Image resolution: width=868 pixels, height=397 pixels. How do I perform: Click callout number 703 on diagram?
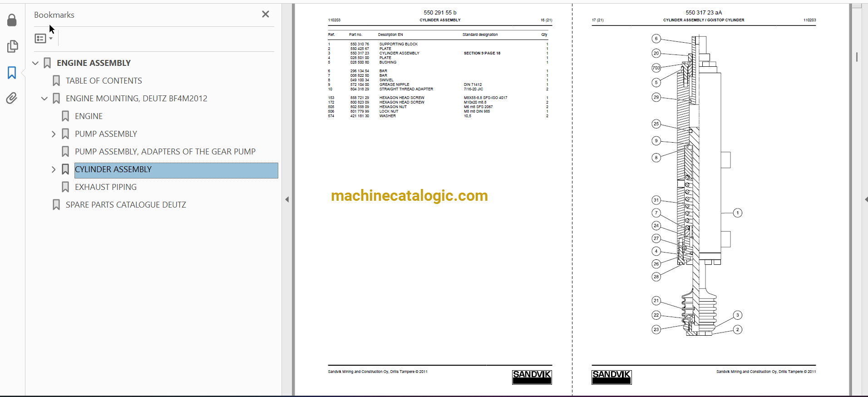click(656, 68)
